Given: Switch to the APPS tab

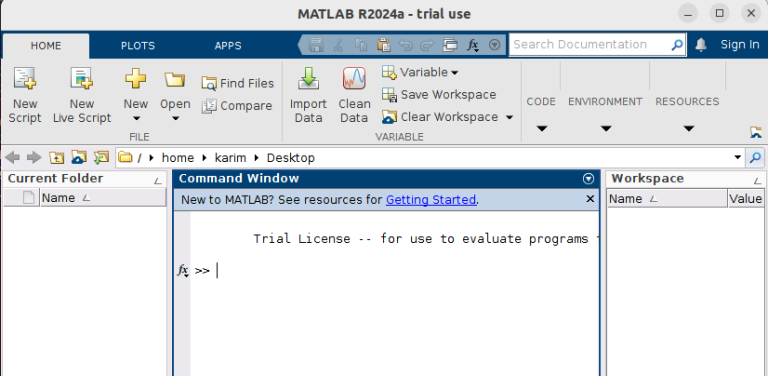Looking at the screenshot, I should (228, 46).
